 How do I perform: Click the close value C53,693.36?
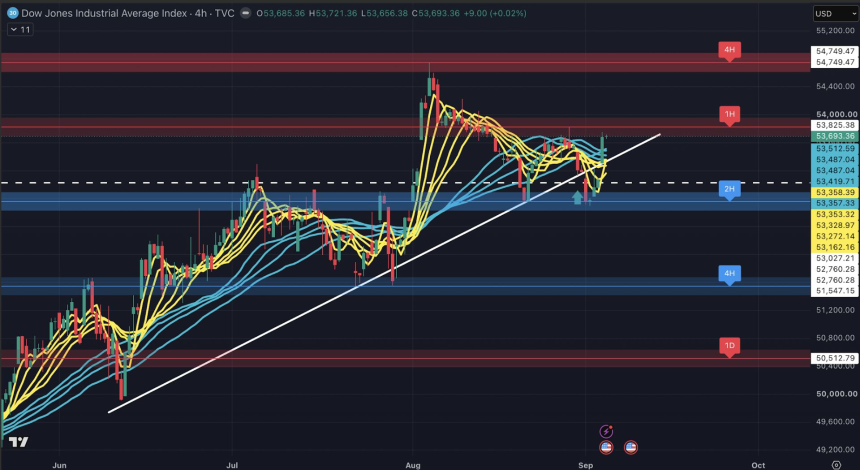point(435,13)
